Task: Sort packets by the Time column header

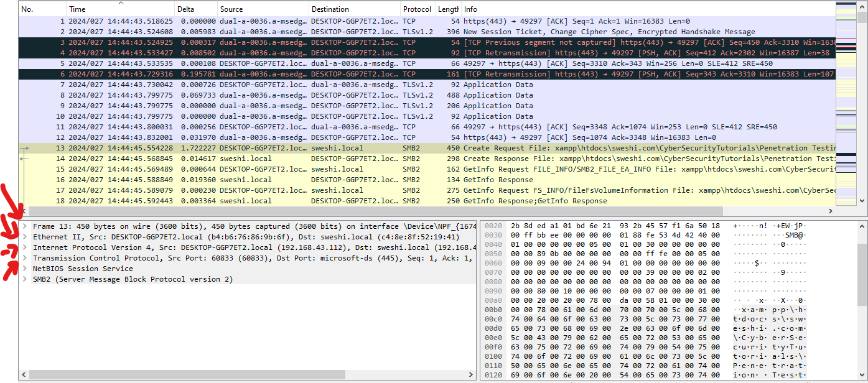Action: 120,9
